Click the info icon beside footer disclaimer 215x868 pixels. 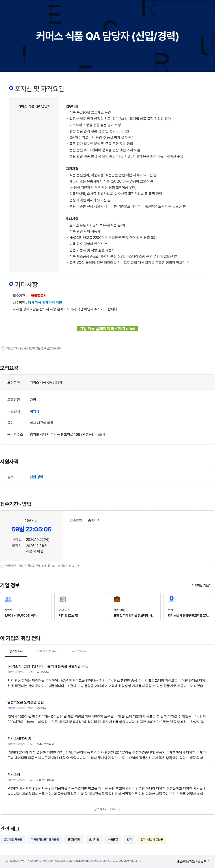coord(7,861)
